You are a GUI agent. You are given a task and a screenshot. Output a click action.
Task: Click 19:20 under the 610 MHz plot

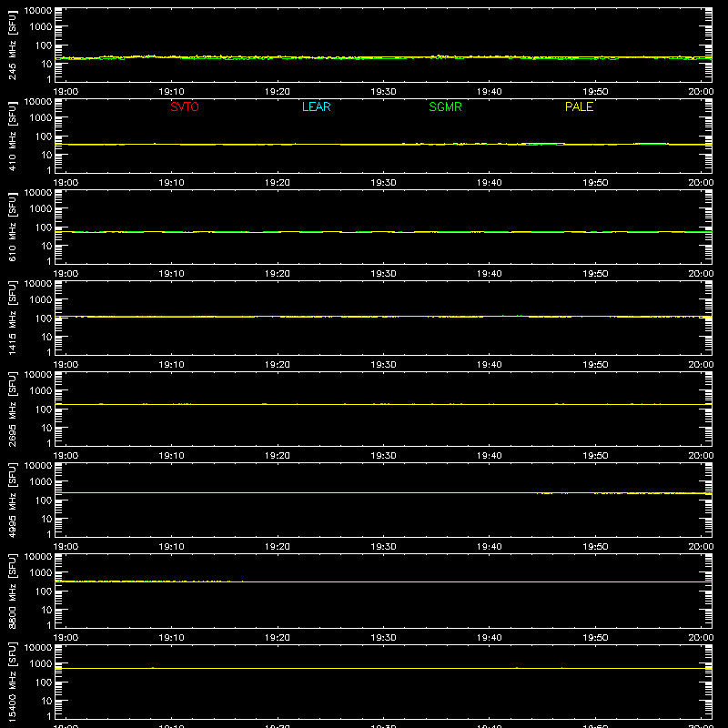click(x=278, y=274)
